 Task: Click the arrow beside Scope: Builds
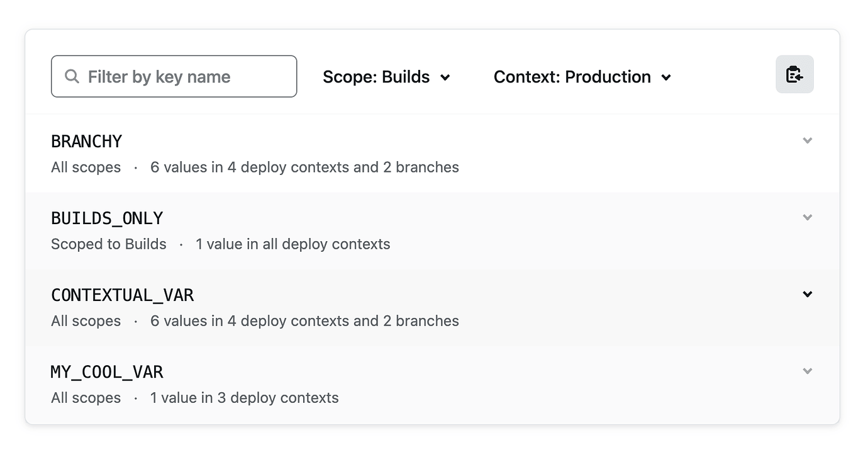click(445, 77)
